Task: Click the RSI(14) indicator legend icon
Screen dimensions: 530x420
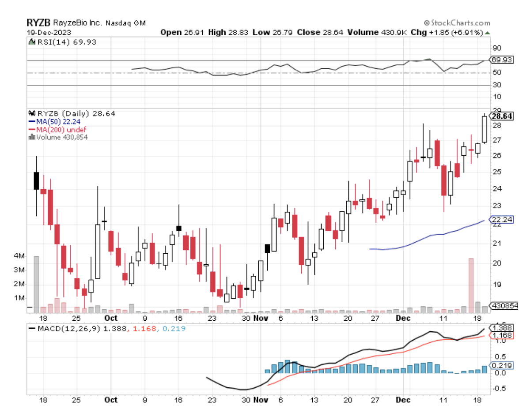Action: pos(31,42)
